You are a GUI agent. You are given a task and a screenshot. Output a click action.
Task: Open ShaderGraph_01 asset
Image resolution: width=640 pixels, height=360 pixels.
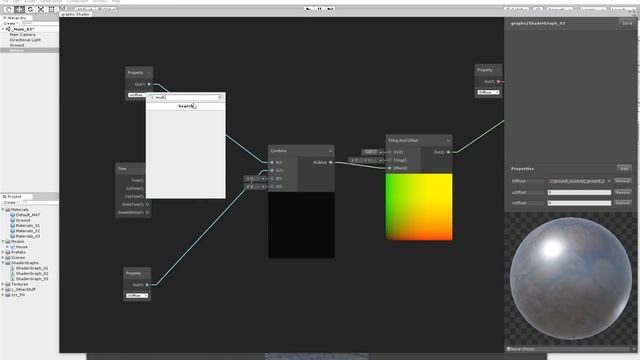pos(32,268)
